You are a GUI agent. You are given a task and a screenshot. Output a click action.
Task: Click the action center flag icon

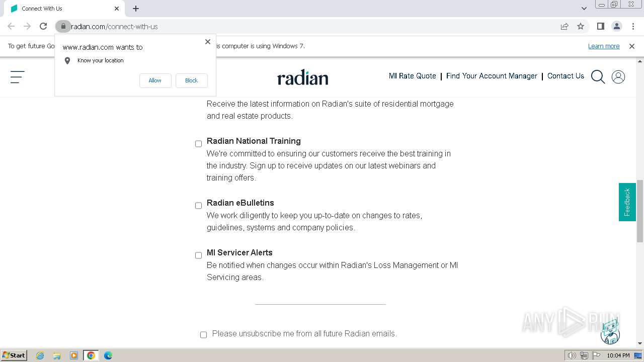[x=596, y=355]
